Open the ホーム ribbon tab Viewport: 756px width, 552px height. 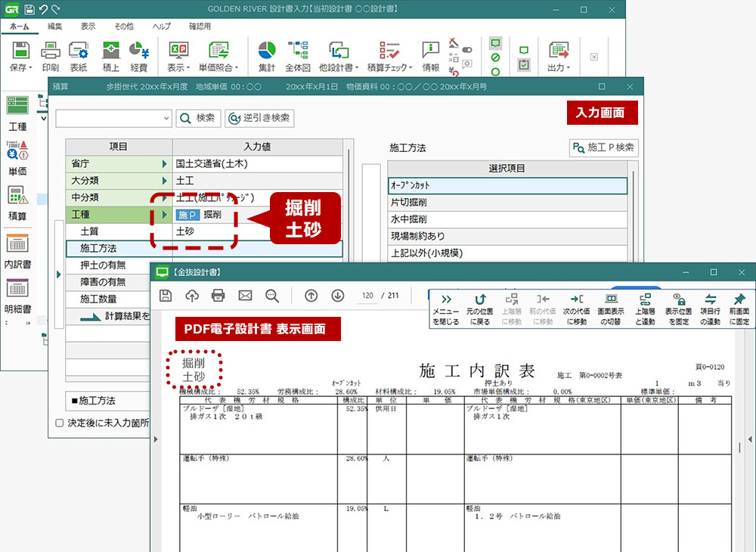point(20,26)
